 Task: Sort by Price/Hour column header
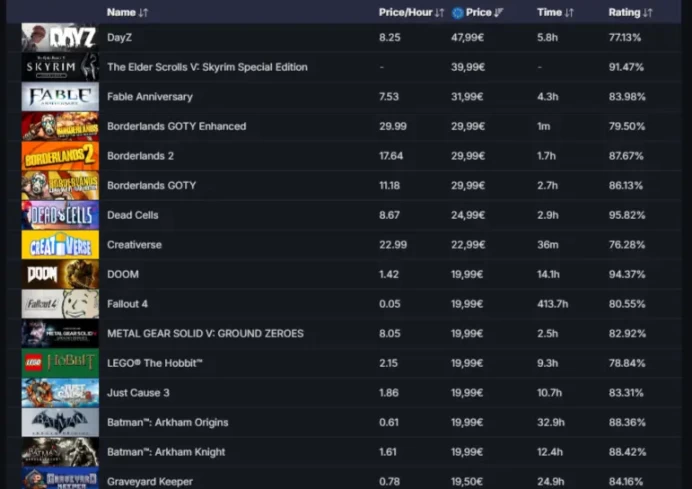411,12
